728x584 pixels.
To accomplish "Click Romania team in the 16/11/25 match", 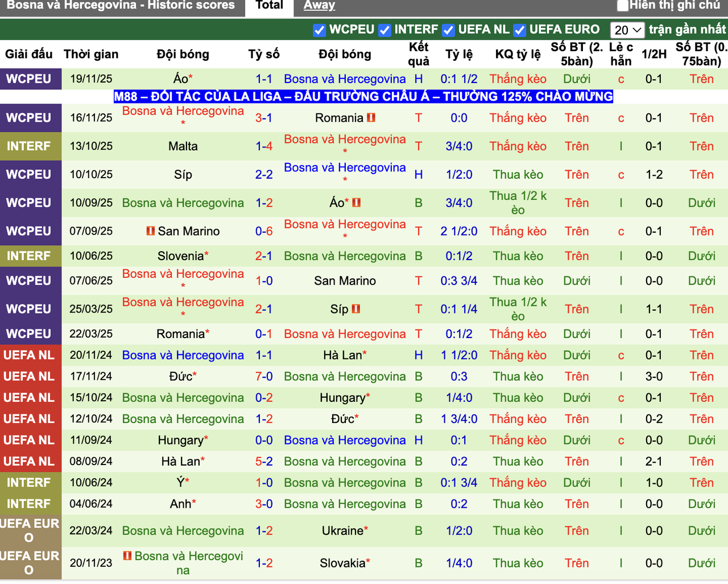I will [339, 118].
